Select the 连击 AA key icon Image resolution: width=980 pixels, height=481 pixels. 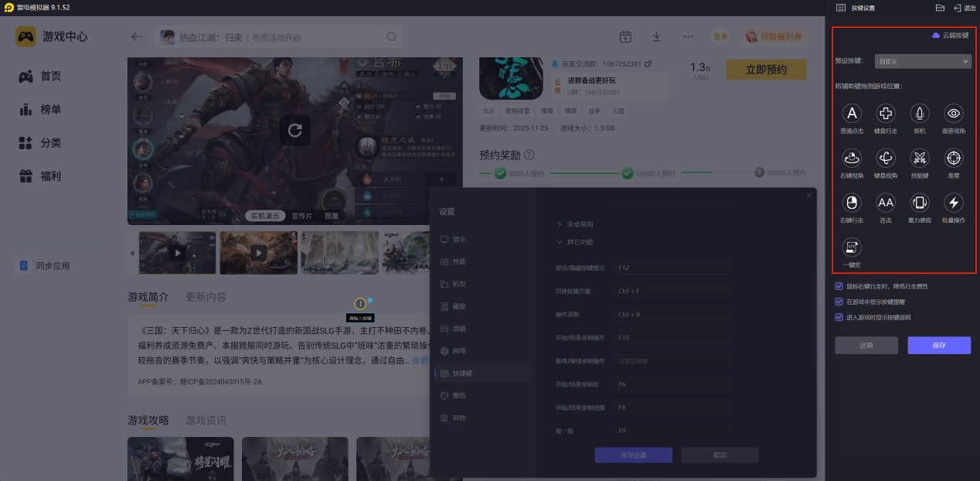click(886, 203)
